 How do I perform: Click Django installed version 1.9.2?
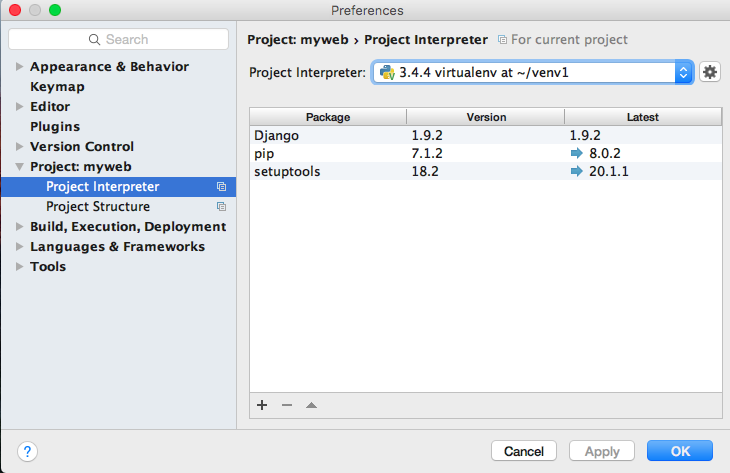pos(427,135)
